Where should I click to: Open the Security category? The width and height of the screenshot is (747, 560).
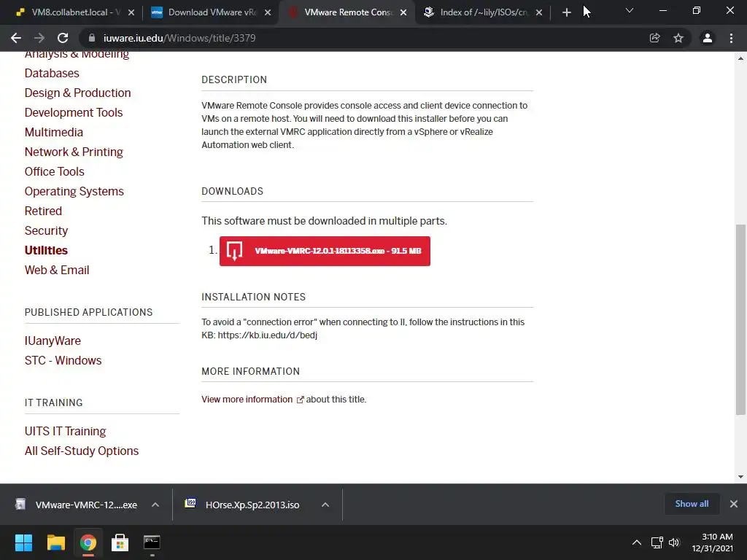46,230
